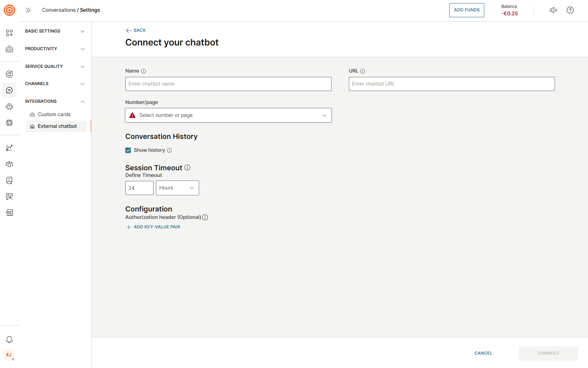The height and width of the screenshot is (368, 588).
Task: Open the people icon in sidebar
Action: (9, 164)
